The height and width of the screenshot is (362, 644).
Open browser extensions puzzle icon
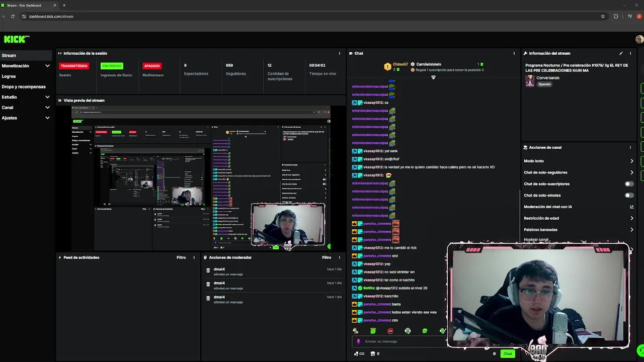616,16
